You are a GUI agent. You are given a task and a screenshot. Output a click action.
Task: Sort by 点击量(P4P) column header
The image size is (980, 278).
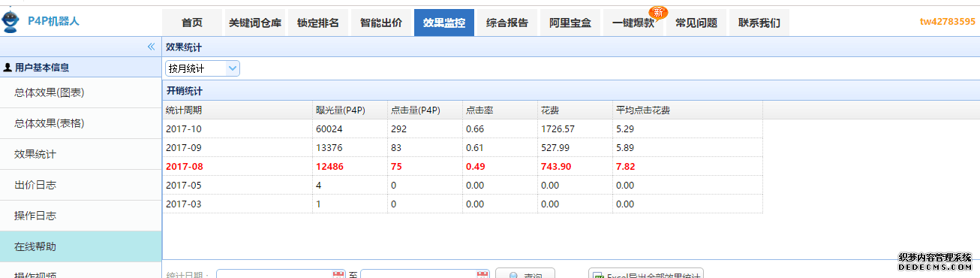coord(425,110)
